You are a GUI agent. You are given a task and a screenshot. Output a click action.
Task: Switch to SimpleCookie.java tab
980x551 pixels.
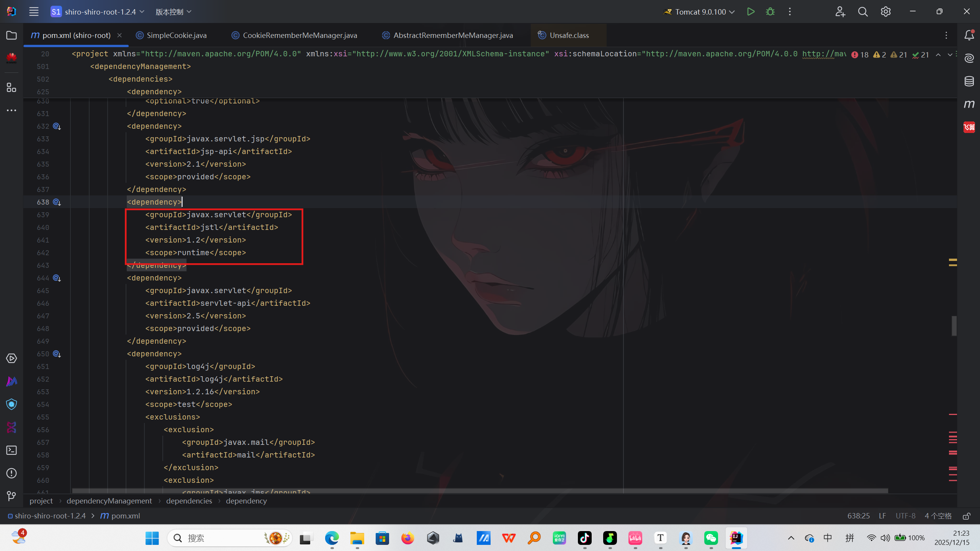pos(176,35)
